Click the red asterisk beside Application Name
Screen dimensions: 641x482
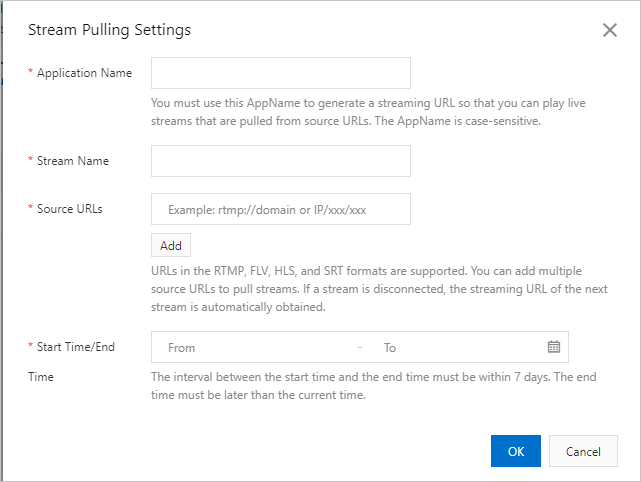click(31, 74)
